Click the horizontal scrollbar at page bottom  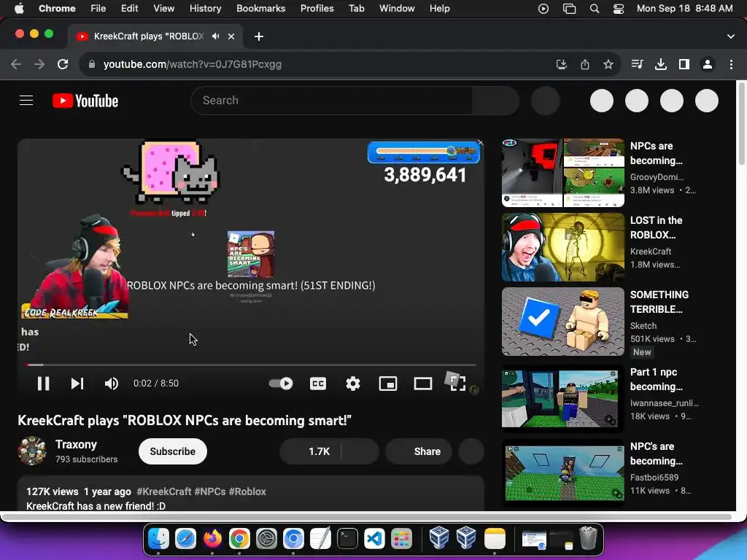367,517
